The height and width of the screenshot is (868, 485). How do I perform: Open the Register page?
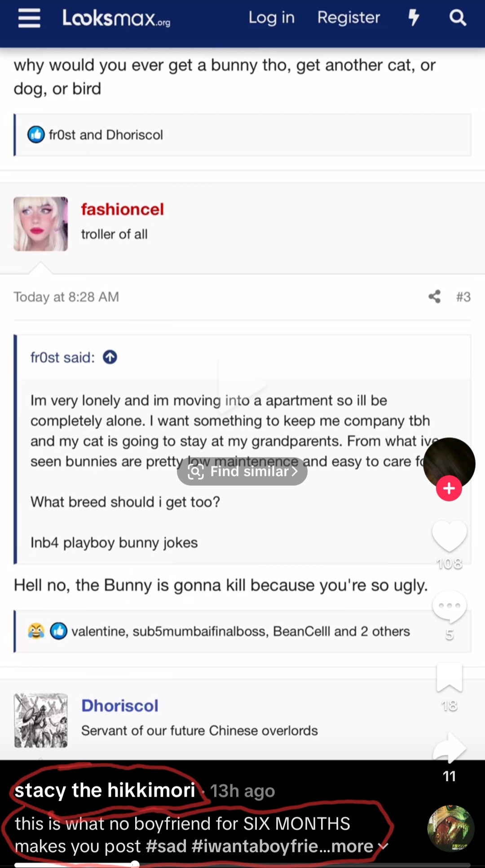[348, 18]
